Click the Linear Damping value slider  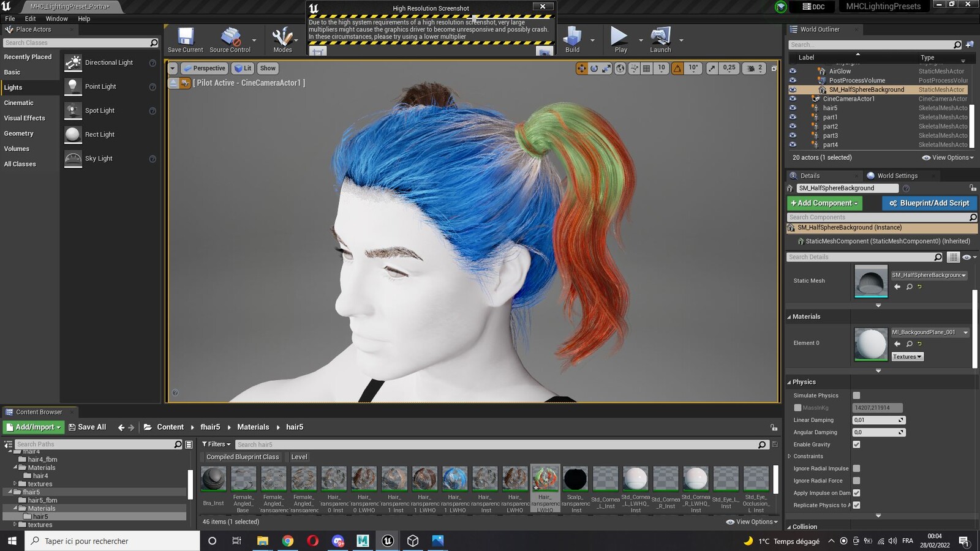coord(878,420)
